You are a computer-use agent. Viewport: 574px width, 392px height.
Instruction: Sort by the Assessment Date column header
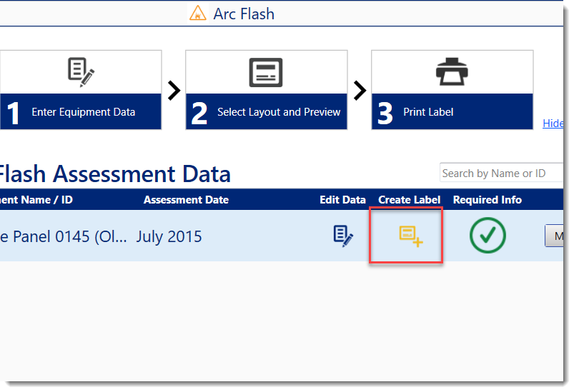coord(186,200)
